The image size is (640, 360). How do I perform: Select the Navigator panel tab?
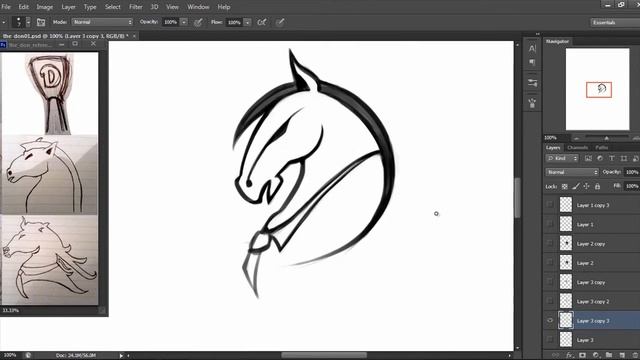pos(557,41)
